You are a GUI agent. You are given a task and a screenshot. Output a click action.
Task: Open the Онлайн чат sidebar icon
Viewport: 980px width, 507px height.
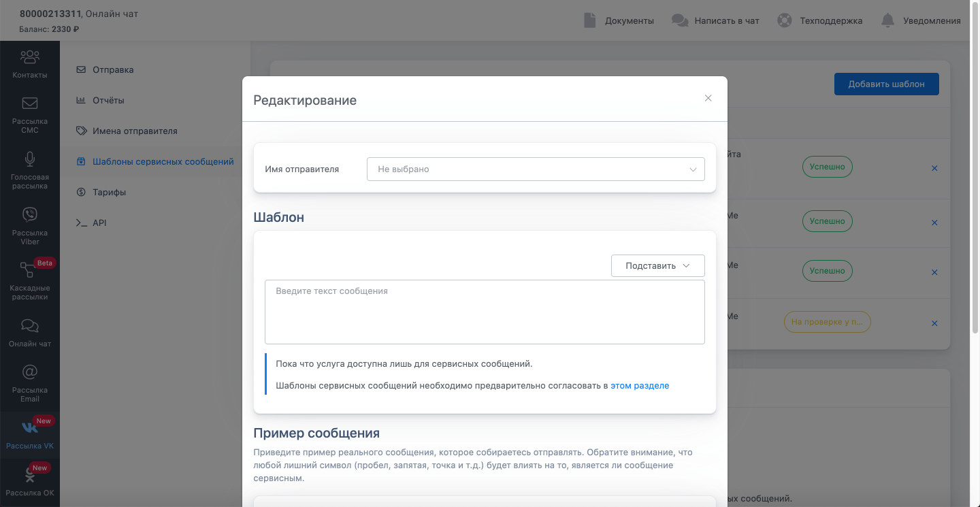tap(30, 325)
